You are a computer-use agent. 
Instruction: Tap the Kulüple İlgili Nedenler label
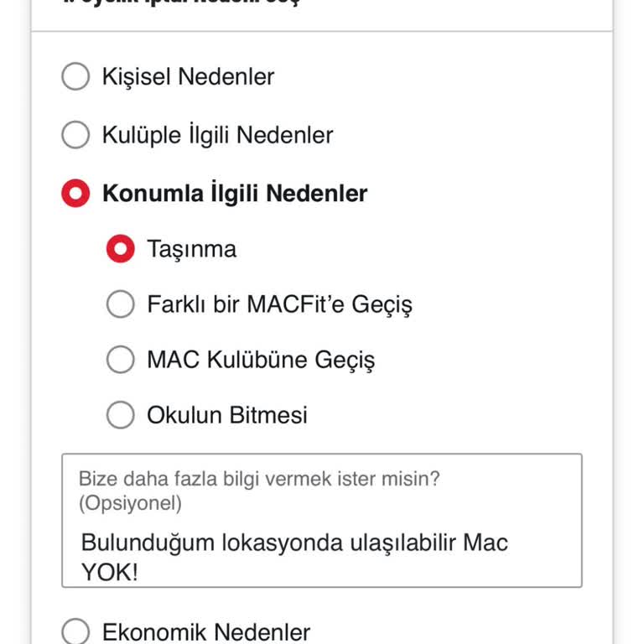pos(217,135)
